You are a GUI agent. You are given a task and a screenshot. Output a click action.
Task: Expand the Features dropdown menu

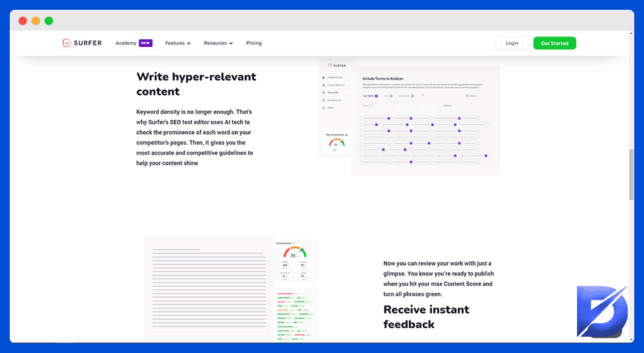[178, 43]
